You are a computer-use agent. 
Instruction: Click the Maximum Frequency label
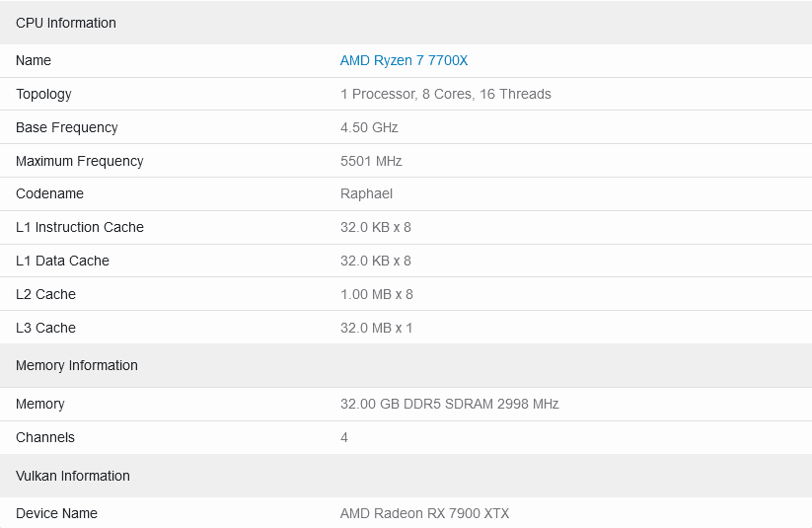(x=80, y=161)
